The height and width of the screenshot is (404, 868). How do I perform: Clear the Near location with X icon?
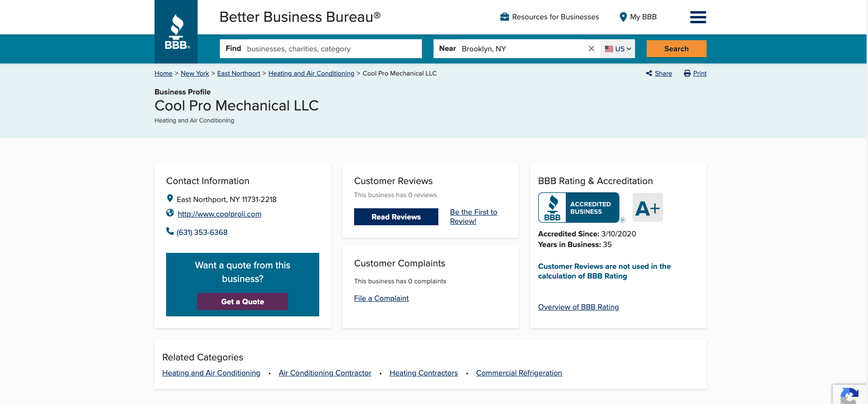tap(591, 48)
